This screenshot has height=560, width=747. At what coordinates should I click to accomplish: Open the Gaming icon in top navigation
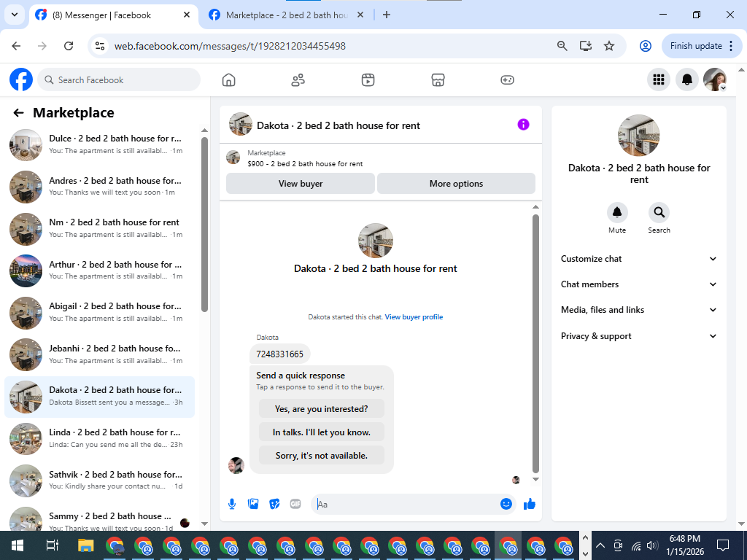[507, 79]
